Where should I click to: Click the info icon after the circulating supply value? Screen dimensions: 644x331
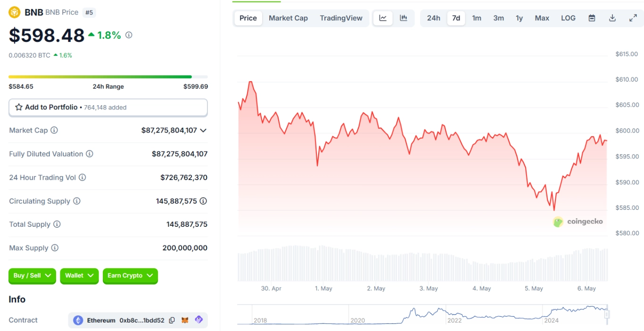click(203, 201)
